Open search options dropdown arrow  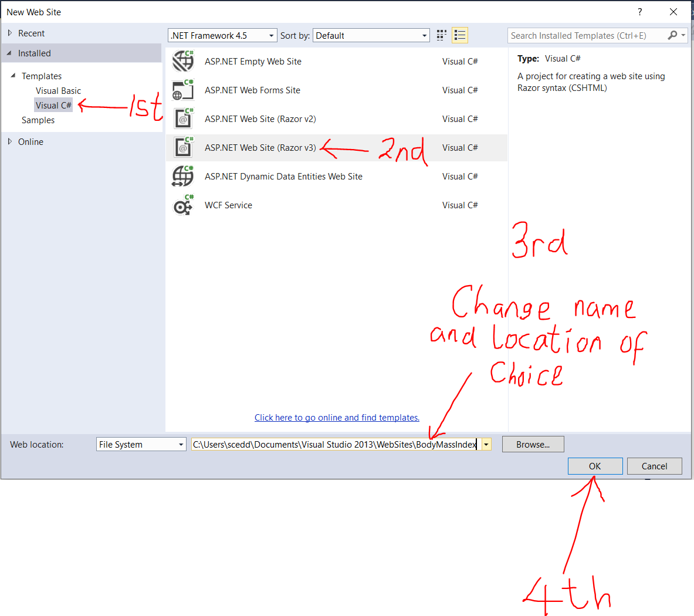tap(683, 35)
